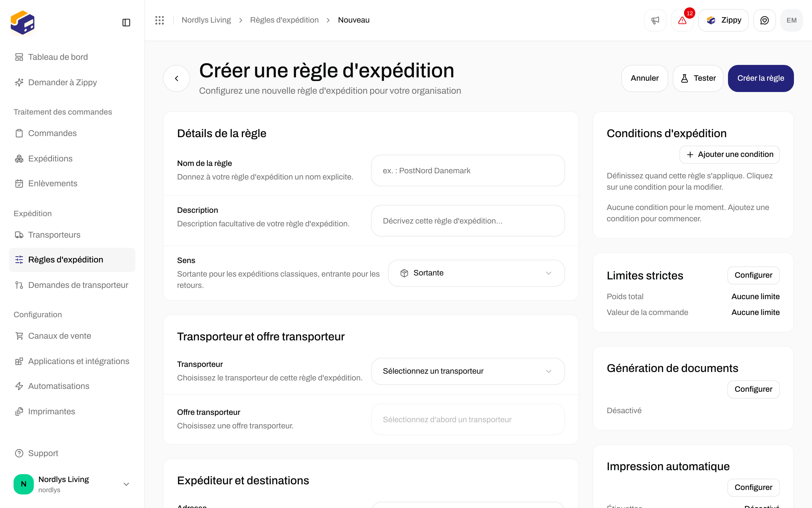
Task: Go to Expéditions
Action: click(72, 159)
